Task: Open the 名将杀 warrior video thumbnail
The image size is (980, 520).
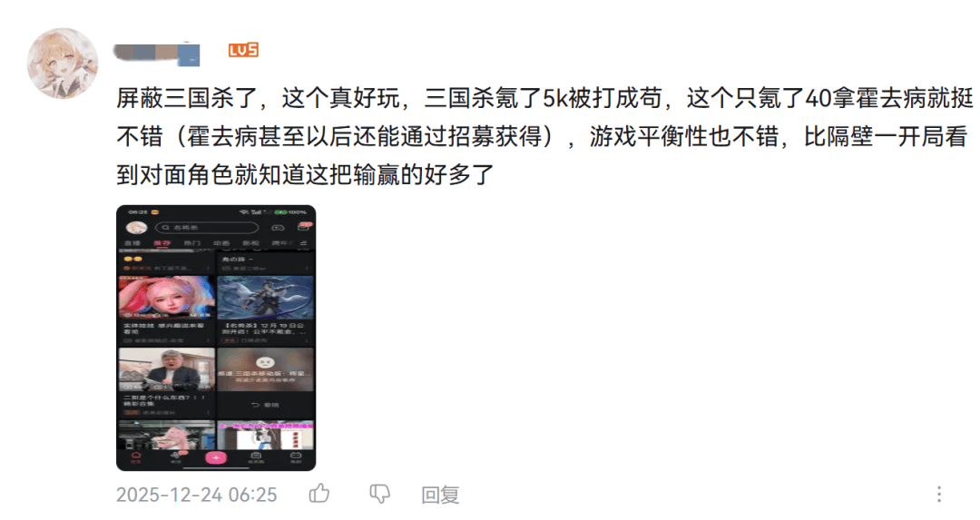Action: click(265, 298)
